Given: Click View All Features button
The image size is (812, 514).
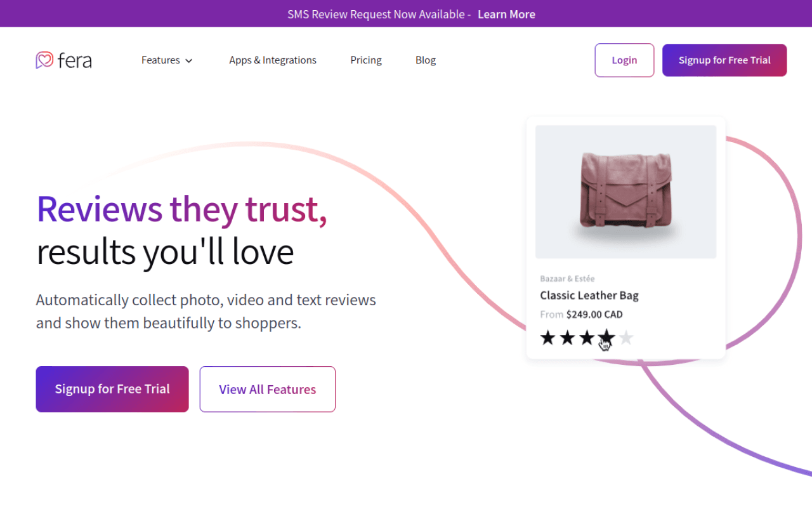Looking at the screenshot, I should 268,389.
